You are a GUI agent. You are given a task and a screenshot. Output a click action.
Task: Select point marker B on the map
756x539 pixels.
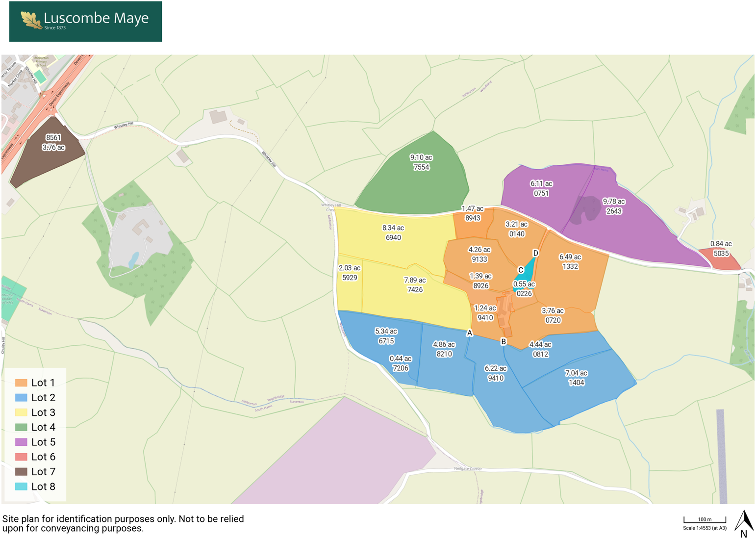click(503, 341)
